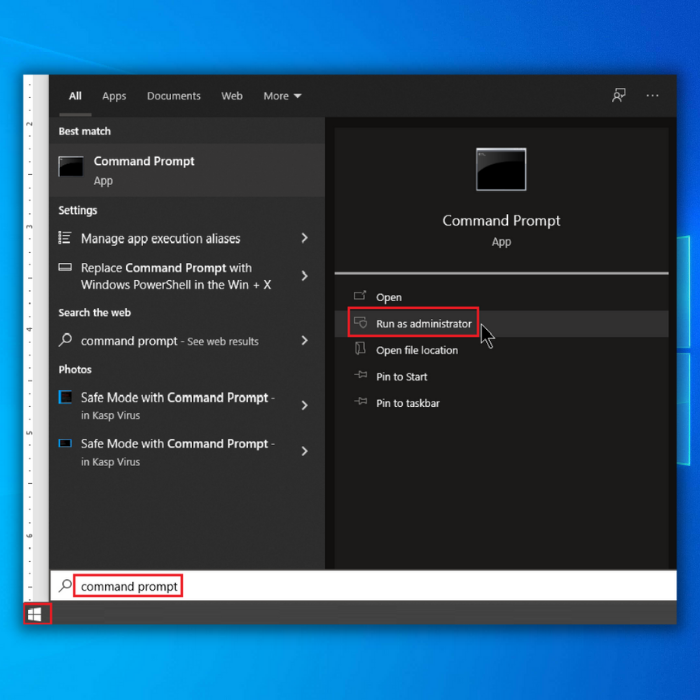Switch to the Documents tab
This screenshot has height=700, width=700.
(174, 96)
